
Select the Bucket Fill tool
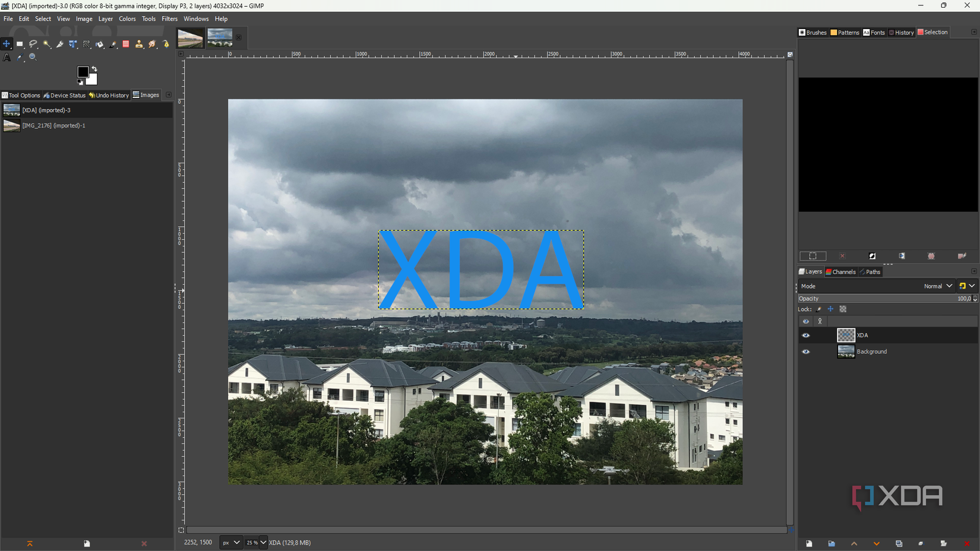100,44
